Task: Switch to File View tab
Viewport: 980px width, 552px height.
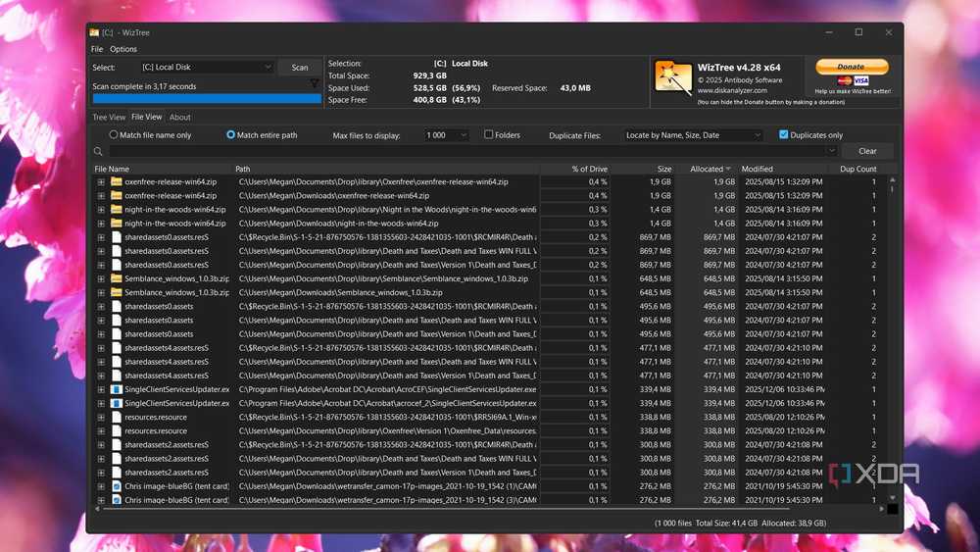Action: coord(146,117)
